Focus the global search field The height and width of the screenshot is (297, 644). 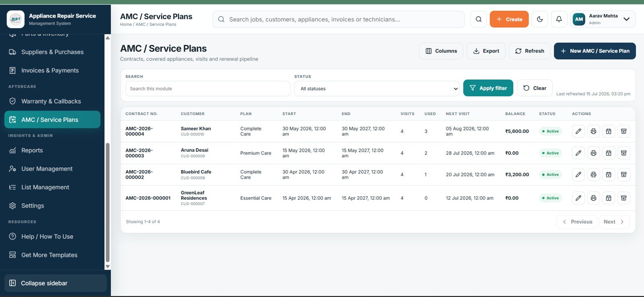pyautogui.click(x=339, y=19)
